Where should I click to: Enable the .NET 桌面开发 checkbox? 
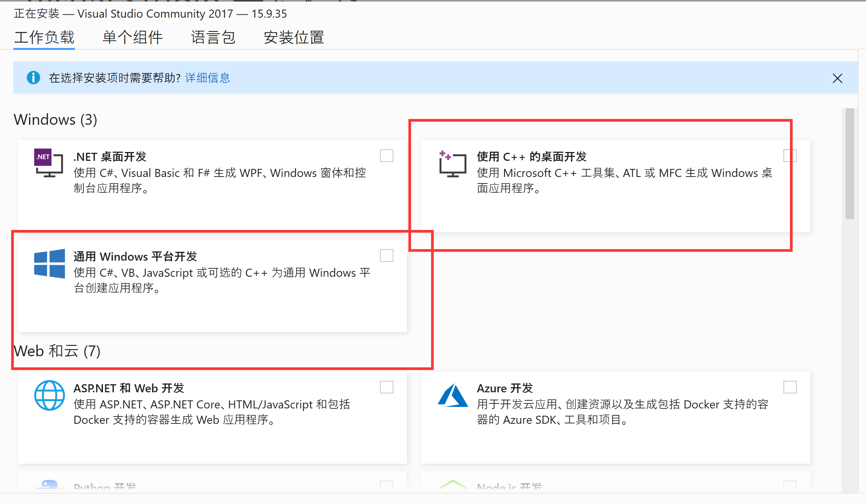coord(387,156)
